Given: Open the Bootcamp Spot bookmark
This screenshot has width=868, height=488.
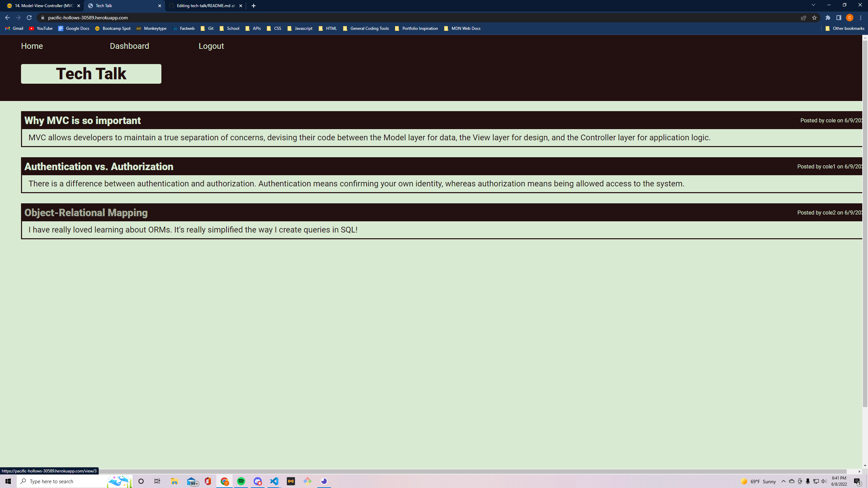Looking at the screenshot, I should 113,28.
